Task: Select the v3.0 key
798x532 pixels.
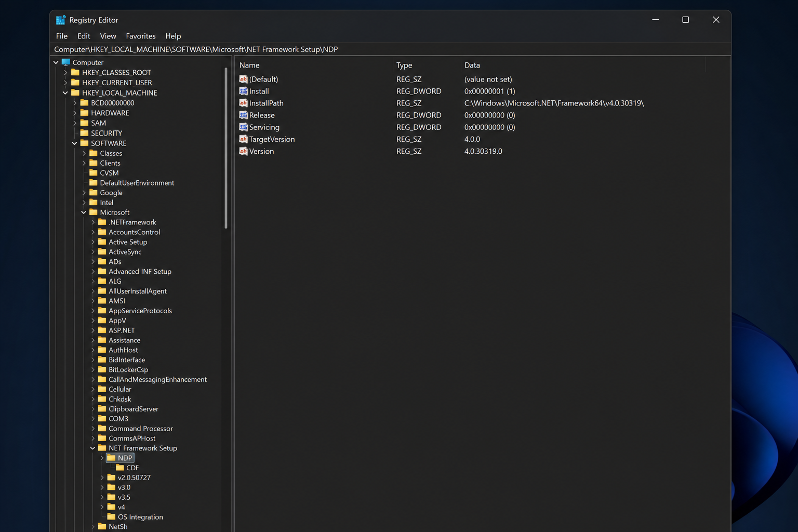Action: 124,487
